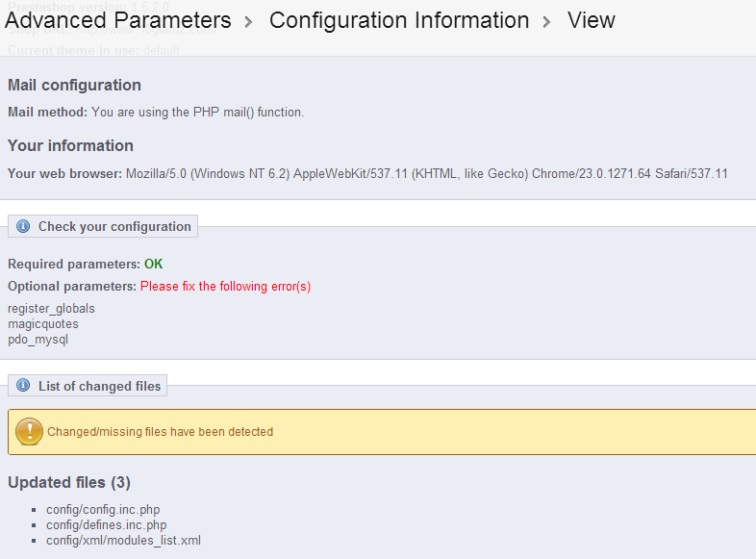Go to Configuration Information in the breadcrumb
The width and height of the screenshot is (756, 559).
[399, 20]
